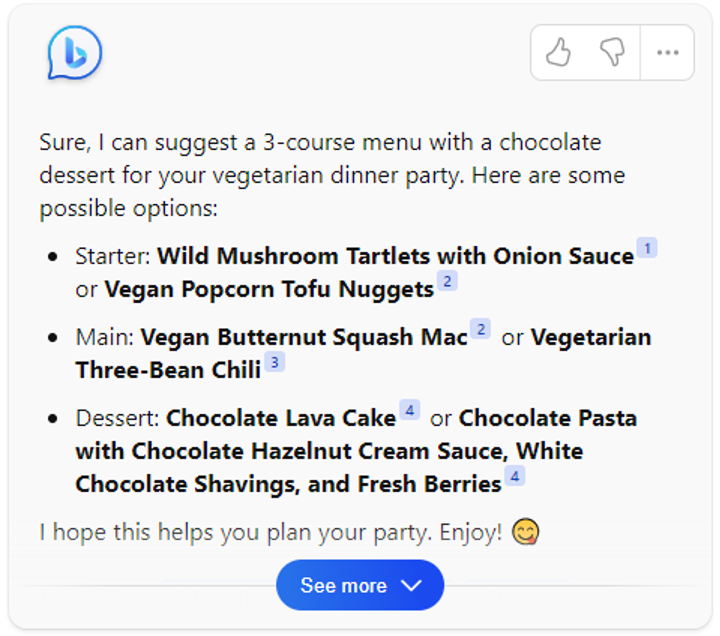Open citation 4 after Fresh Berries
720x636 pixels.
click(514, 476)
